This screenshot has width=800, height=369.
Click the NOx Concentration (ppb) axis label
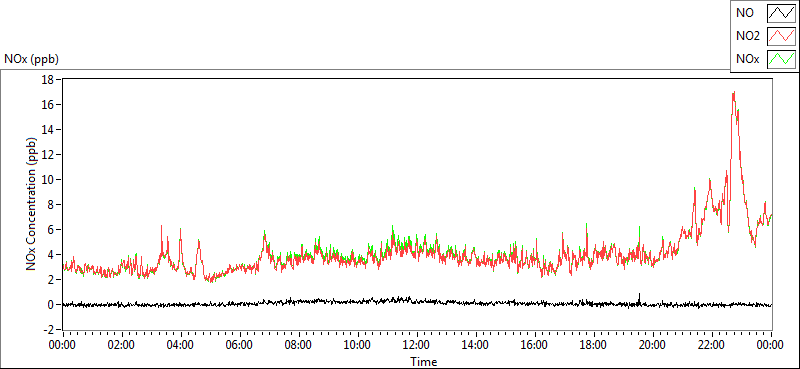32,203
